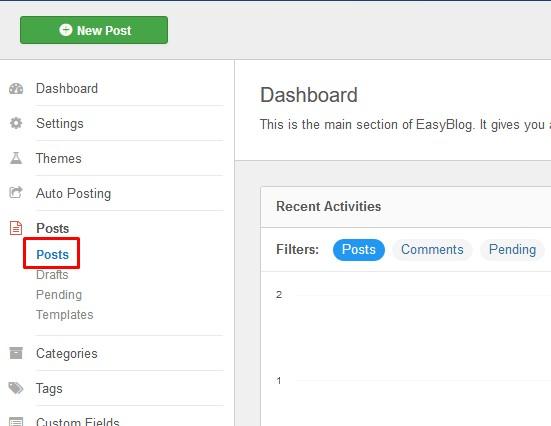Open the highlighted Posts submenu link

tap(53, 254)
